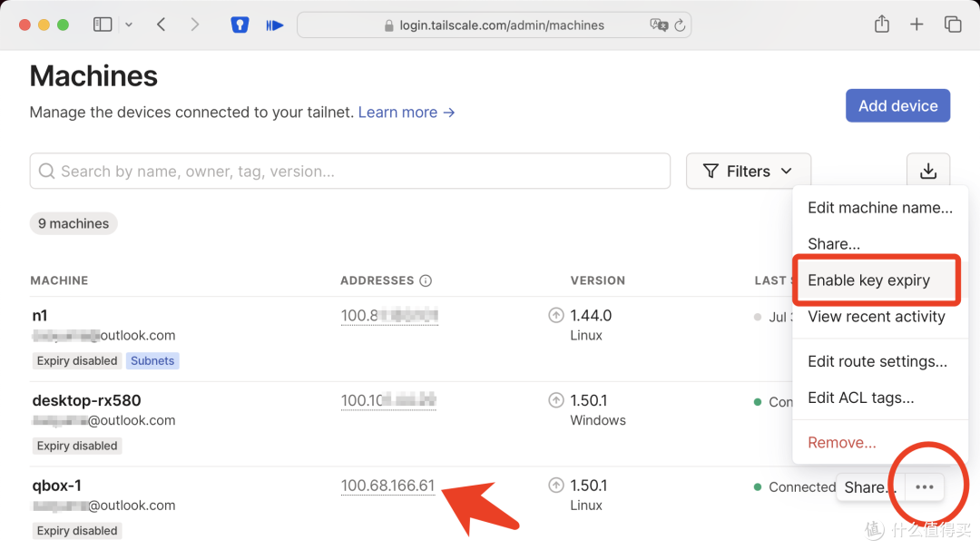
Task: Choose Edit ACL tags... menu item
Action: (880, 398)
